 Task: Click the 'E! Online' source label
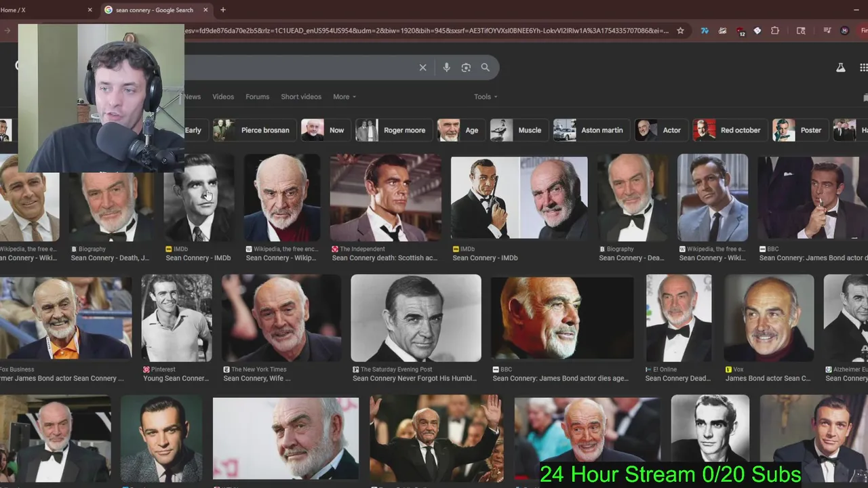point(665,369)
